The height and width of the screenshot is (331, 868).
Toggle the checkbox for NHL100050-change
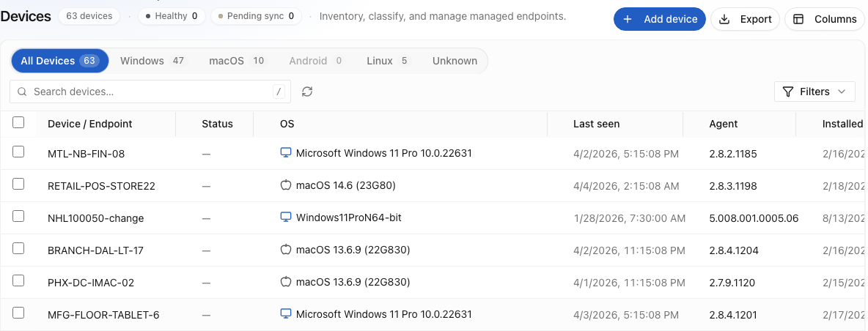point(18,216)
